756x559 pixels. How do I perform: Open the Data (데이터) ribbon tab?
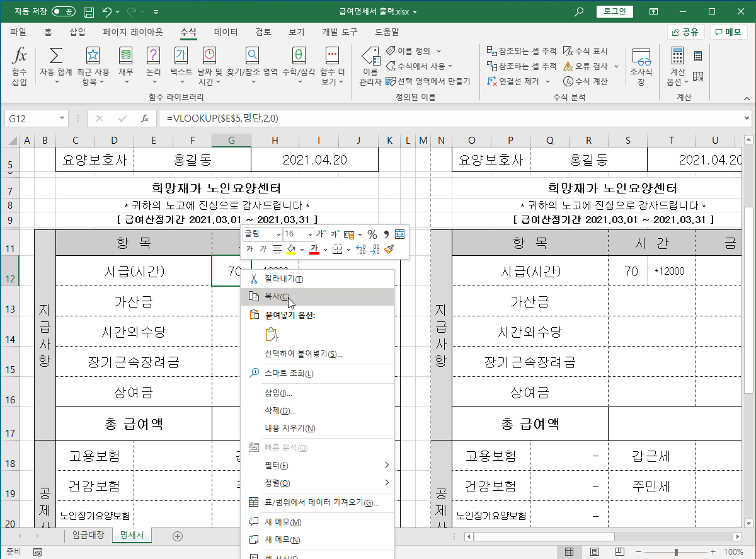point(226,32)
